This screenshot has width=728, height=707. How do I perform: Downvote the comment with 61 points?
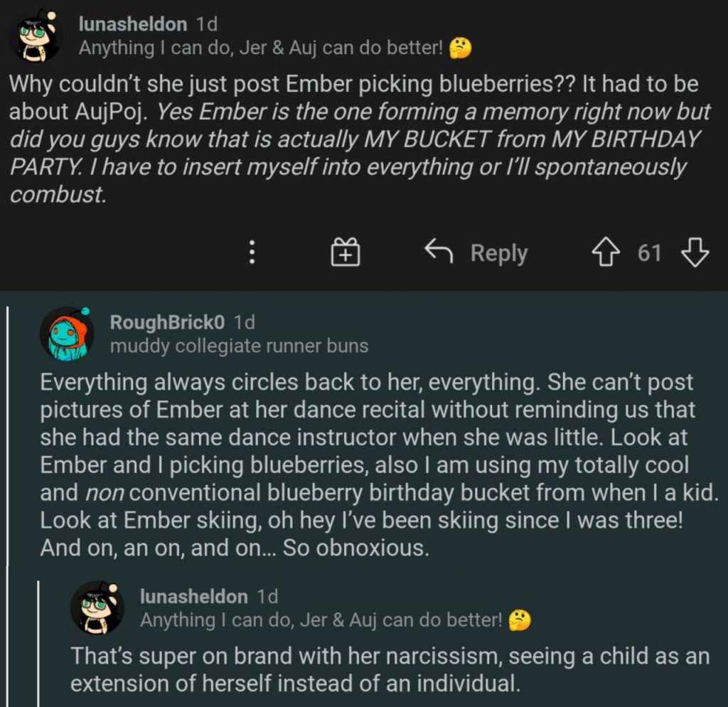[695, 253]
